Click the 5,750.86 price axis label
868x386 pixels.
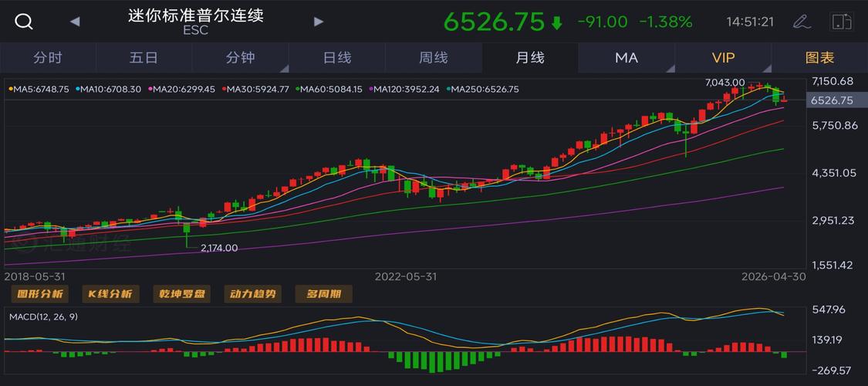[x=834, y=125]
